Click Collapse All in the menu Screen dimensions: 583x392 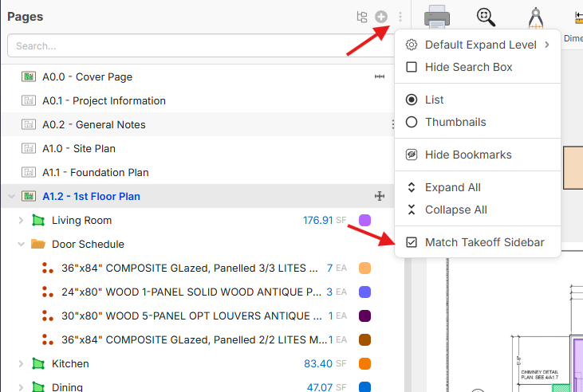click(x=455, y=210)
